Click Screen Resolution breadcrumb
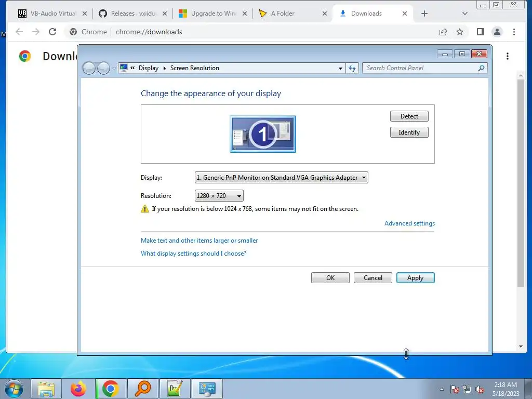 coord(195,68)
